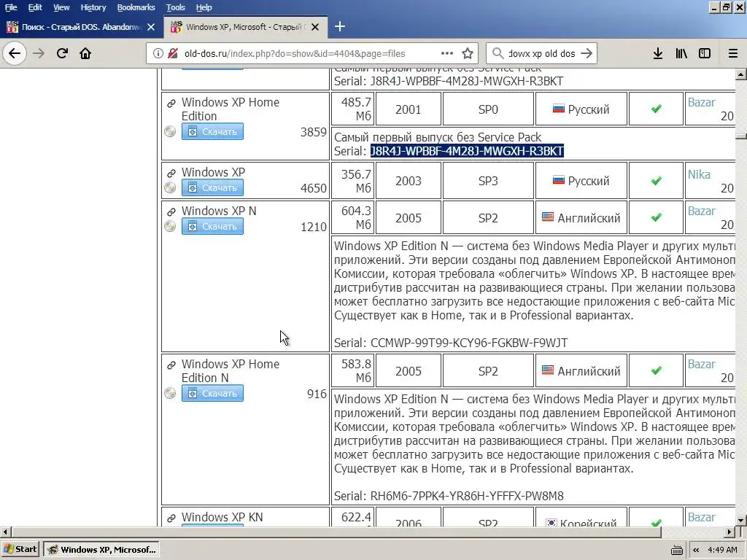Open page actions three-dot menu
Screen dimensions: 747x560
(447, 53)
